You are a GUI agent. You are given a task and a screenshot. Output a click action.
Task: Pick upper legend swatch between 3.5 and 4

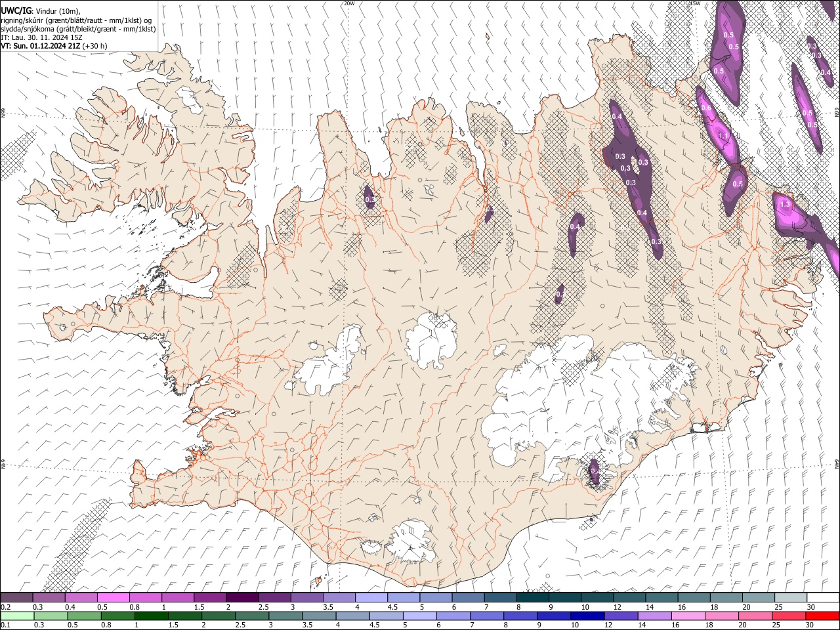[339, 597]
